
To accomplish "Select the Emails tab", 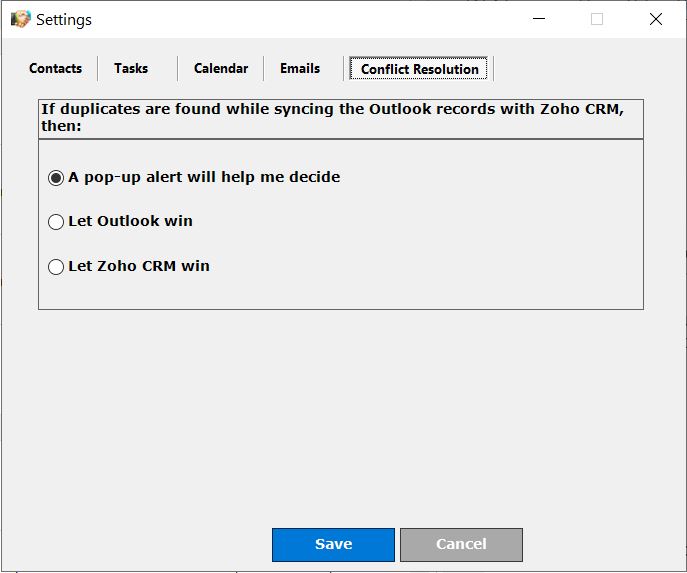I will click(300, 69).
